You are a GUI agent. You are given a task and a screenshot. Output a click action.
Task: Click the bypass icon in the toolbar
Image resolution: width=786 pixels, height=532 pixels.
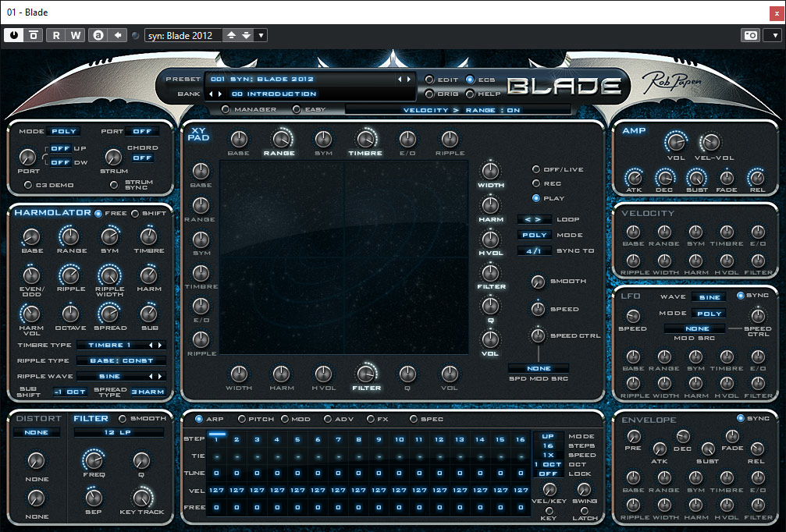click(34, 35)
